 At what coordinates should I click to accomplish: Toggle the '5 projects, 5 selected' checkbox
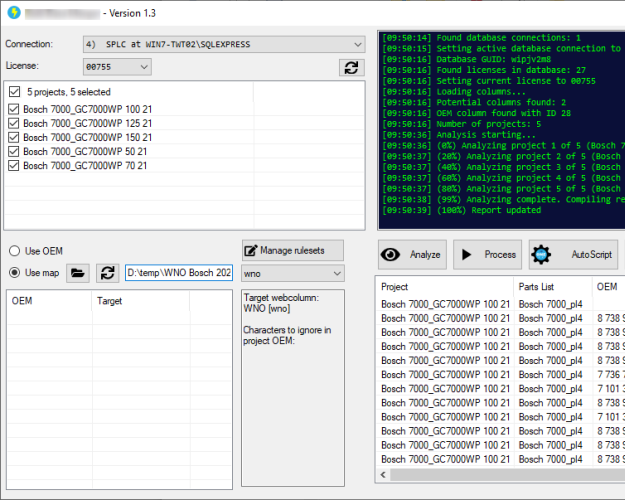tap(13, 92)
